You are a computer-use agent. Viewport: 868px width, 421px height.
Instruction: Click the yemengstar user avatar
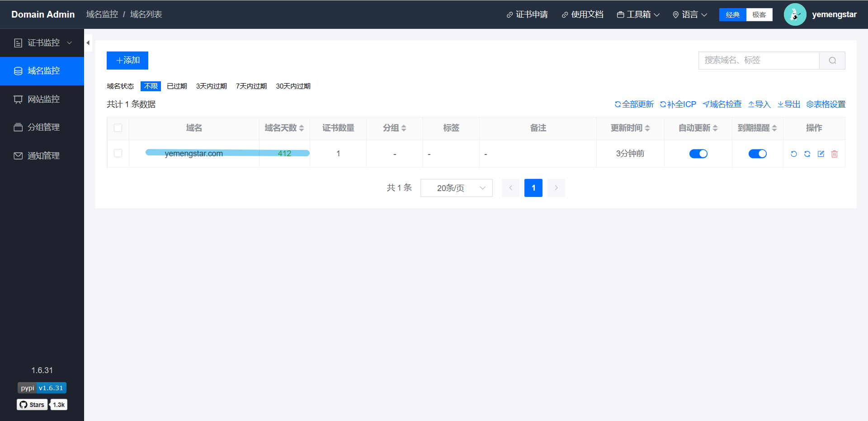point(795,14)
